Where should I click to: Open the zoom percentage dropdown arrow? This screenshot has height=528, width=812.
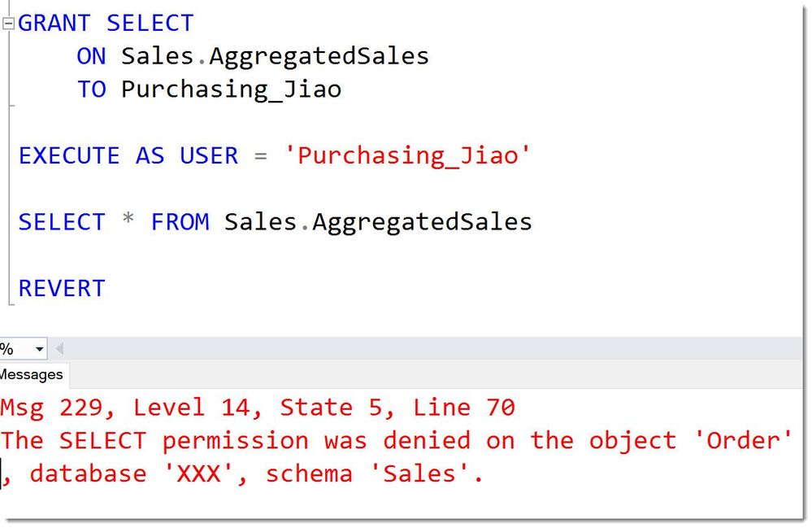40,350
